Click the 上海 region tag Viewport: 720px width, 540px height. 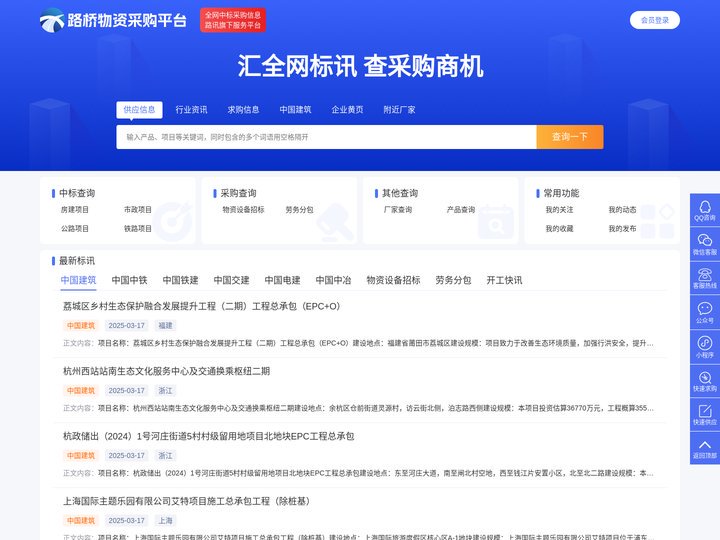pyautogui.click(x=165, y=521)
